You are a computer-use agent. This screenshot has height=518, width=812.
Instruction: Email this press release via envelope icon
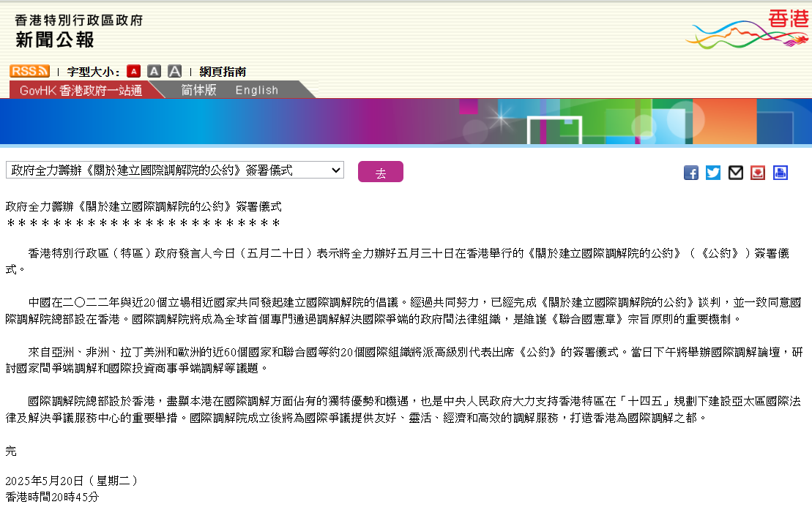[x=736, y=173]
